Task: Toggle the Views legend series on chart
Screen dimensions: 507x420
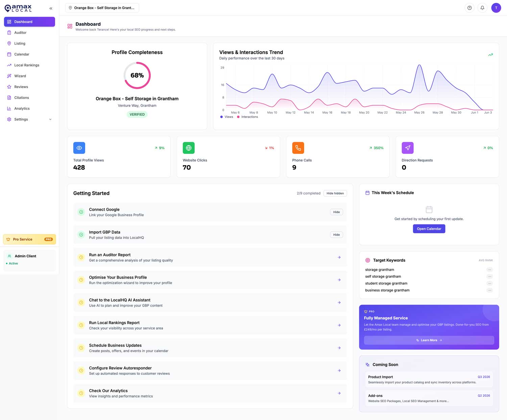Action: click(x=226, y=117)
